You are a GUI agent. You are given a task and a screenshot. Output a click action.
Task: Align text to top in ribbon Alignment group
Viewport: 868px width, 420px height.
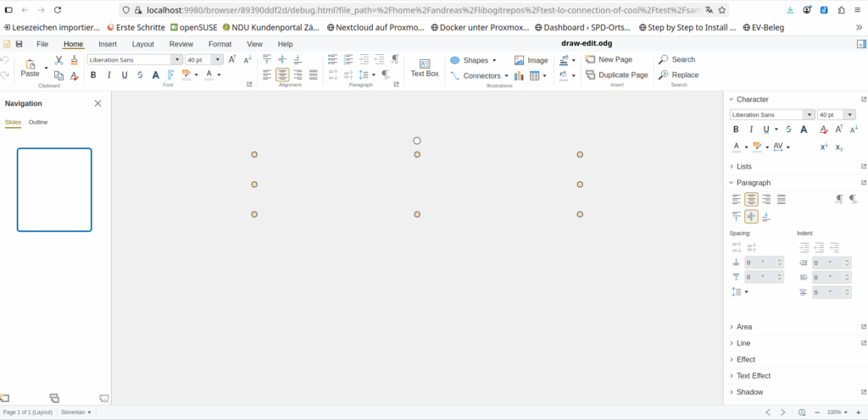pos(267,59)
